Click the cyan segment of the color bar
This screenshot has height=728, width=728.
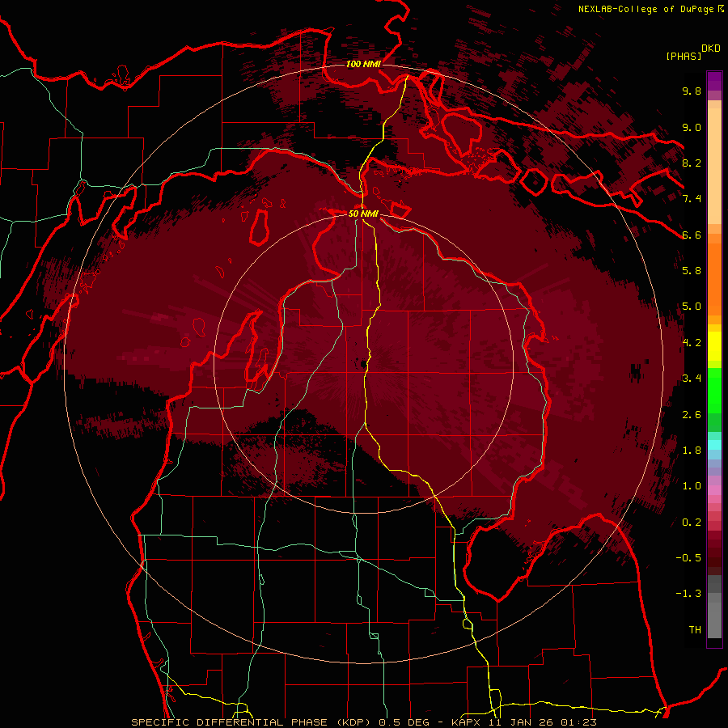[x=714, y=444]
